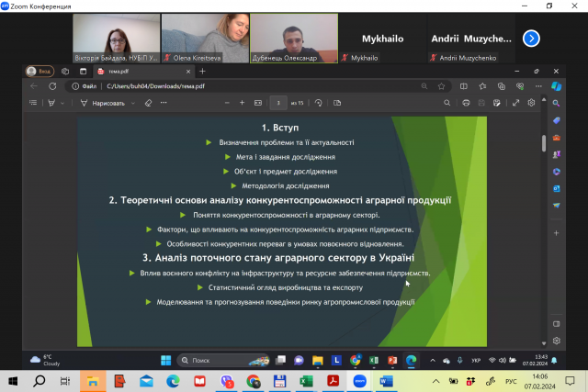Screen dimensions: 588x392
Task: Click the PDF vertical scrollbar thumb
Action: (544, 143)
